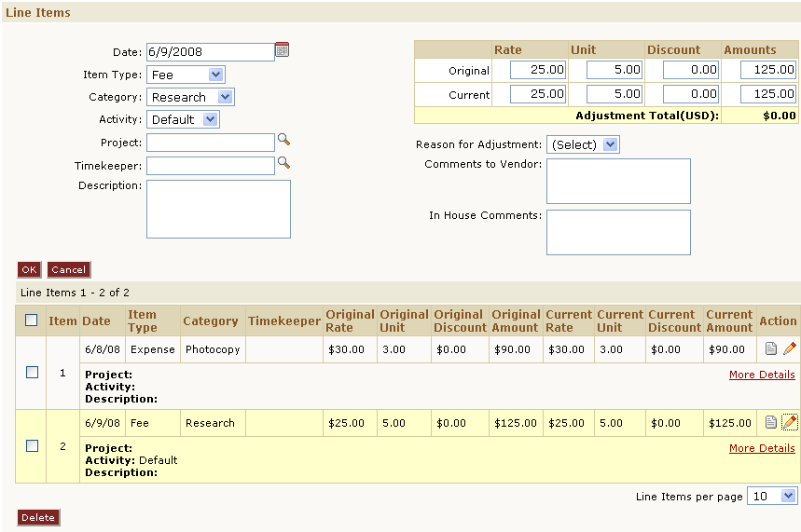801x532 pixels.
Task: Click the Current Discount field
Action: click(691, 94)
